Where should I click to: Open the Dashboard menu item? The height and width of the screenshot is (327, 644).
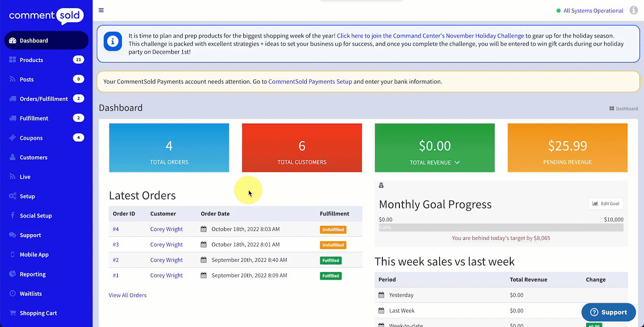(46, 41)
